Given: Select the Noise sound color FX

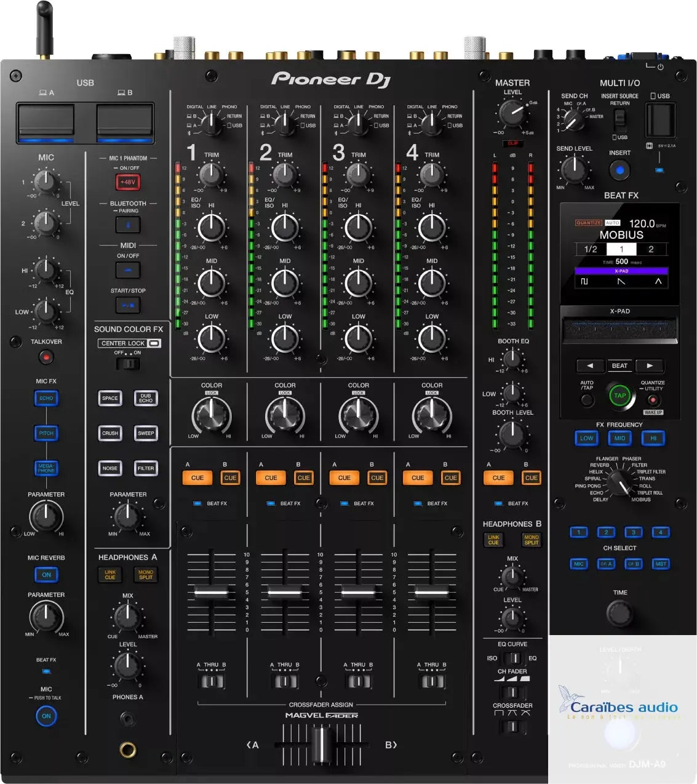Looking at the screenshot, I should (110, 468).
